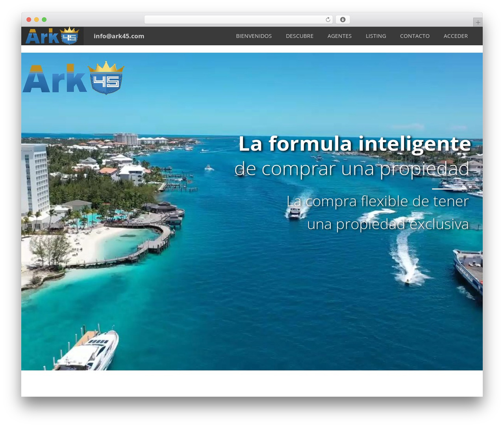Click the Ark45 logo in the navigation bar
504x427 pixels.
(52, 36)
